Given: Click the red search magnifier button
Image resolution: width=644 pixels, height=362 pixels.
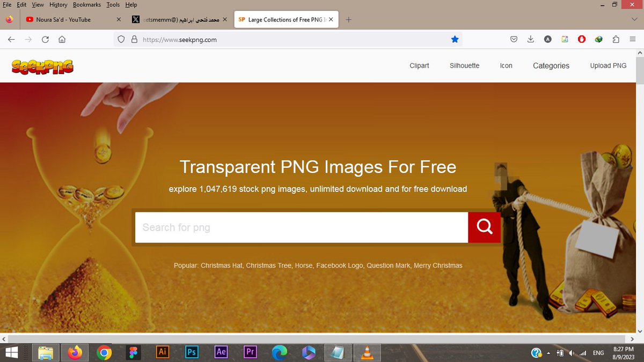Looking at the screenshot, I should [x=484, y=227].
